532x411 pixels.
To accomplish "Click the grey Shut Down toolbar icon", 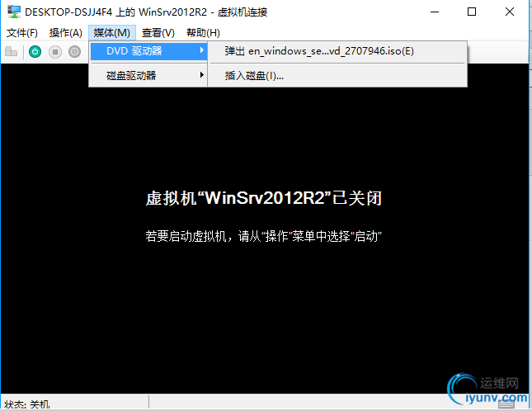I will (74, 52).
